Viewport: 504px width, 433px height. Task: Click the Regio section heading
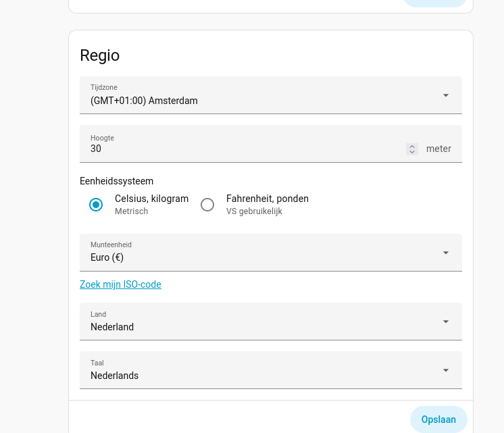(100, 55)
